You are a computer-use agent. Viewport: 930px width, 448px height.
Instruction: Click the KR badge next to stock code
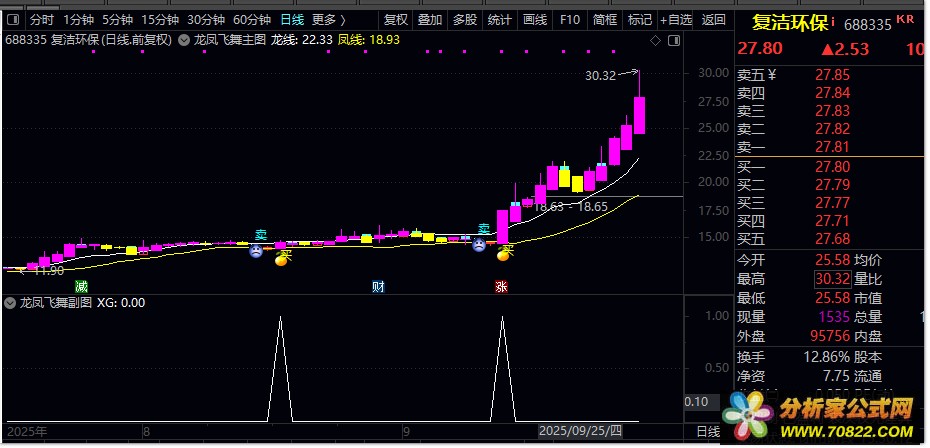coord(905,20)
